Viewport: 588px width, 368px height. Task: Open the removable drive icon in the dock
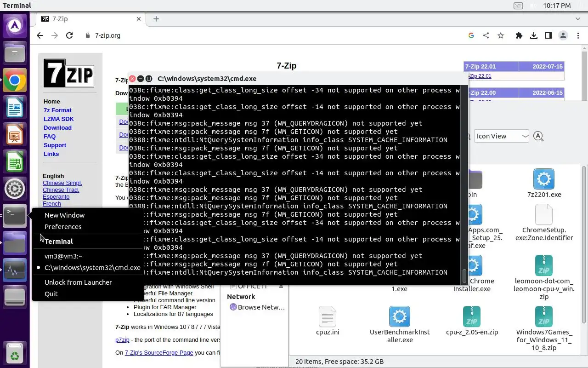15,297
